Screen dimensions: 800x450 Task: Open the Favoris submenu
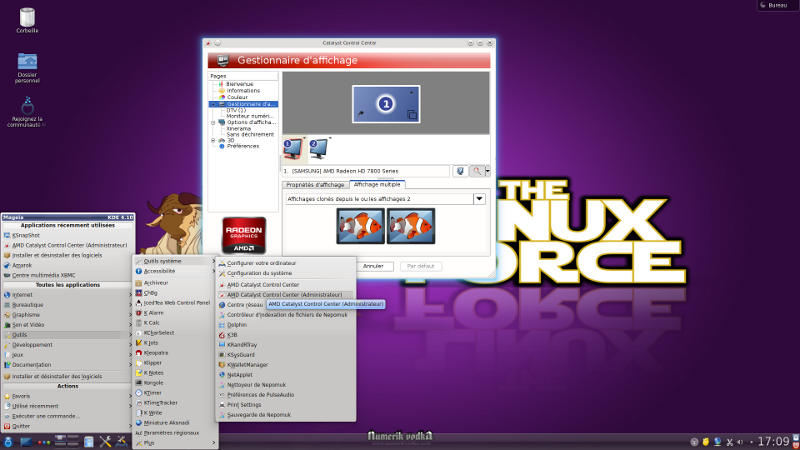68,396
